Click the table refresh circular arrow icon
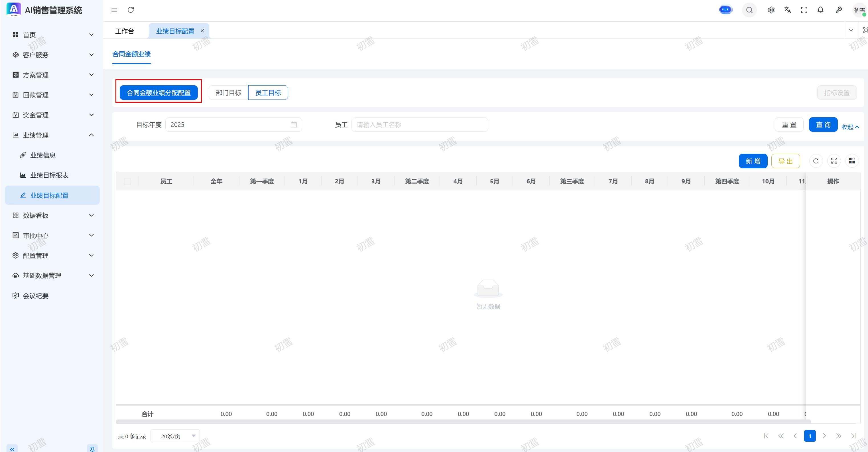The height and width of the screenshot is (452, 868). pos(816,161)
